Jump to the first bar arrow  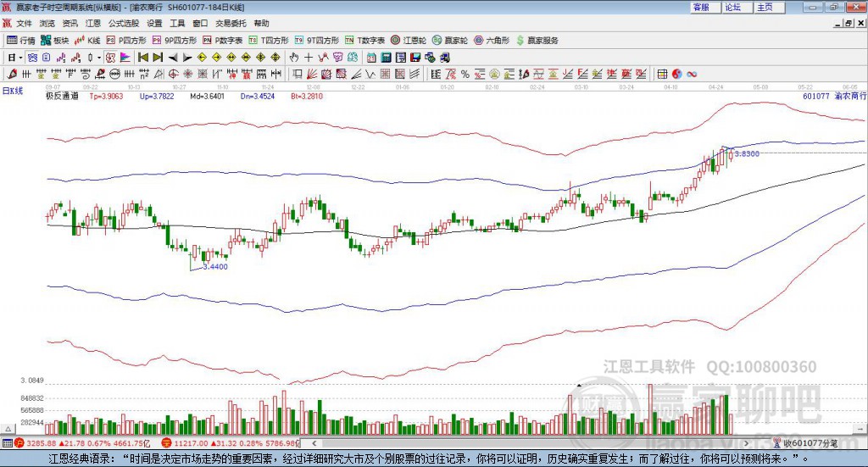point(142,58)
